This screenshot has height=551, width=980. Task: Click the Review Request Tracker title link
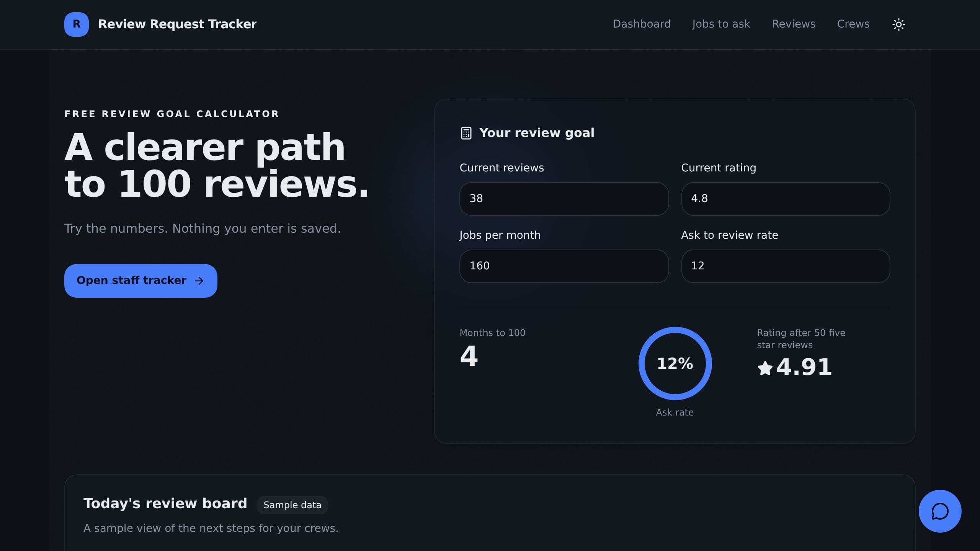pos(177,24)
